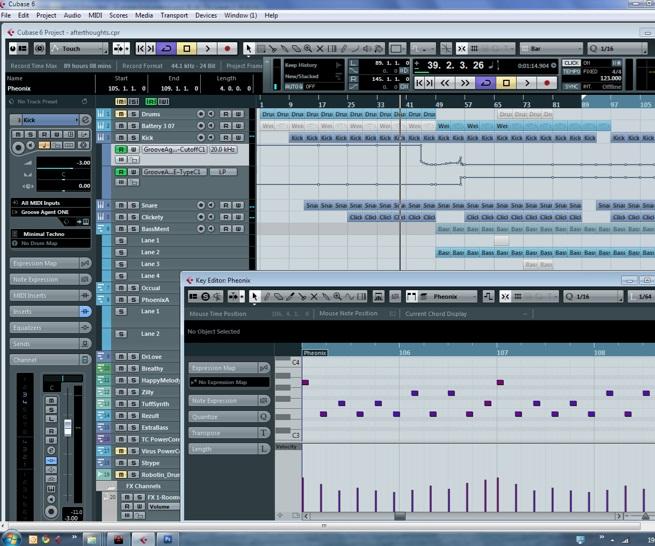655x546 pixels.
Task: Click Fast Forward in the transport panel
Action: click(465, 83)
